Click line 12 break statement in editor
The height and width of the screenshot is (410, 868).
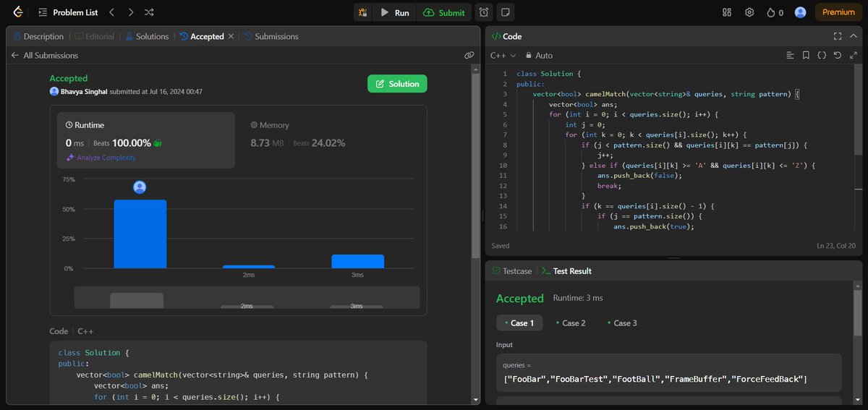click(x=608, y=186)
